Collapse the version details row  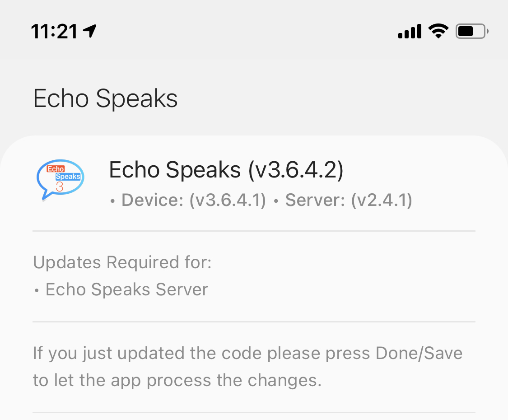point(260,199)
